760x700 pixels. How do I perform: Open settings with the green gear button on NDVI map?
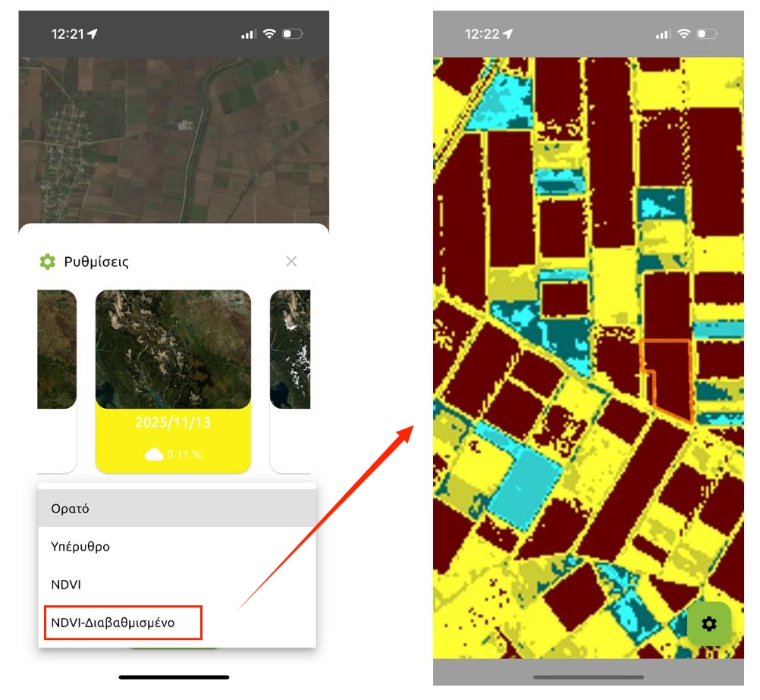pyautogui.click(x=708, y=623)
